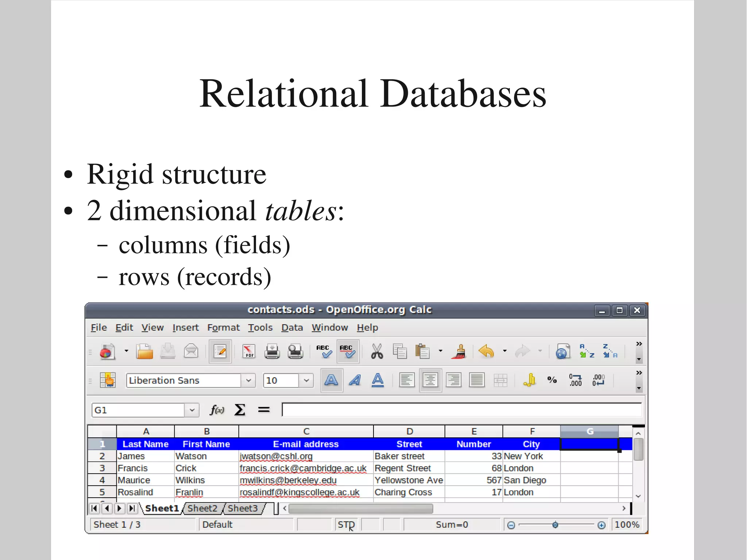
Task: Click the Cut scissors icon
Action: point(377,352)
